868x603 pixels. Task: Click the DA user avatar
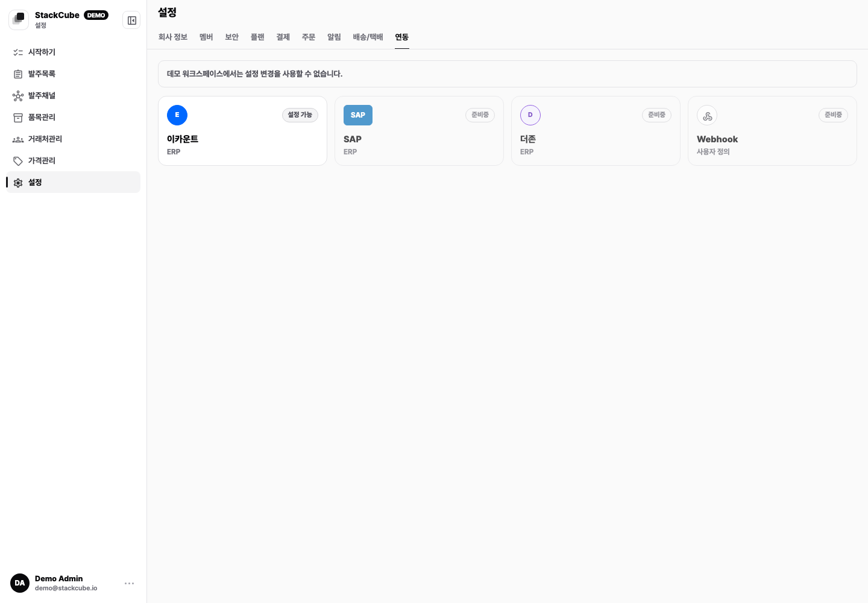coord(20,583)
